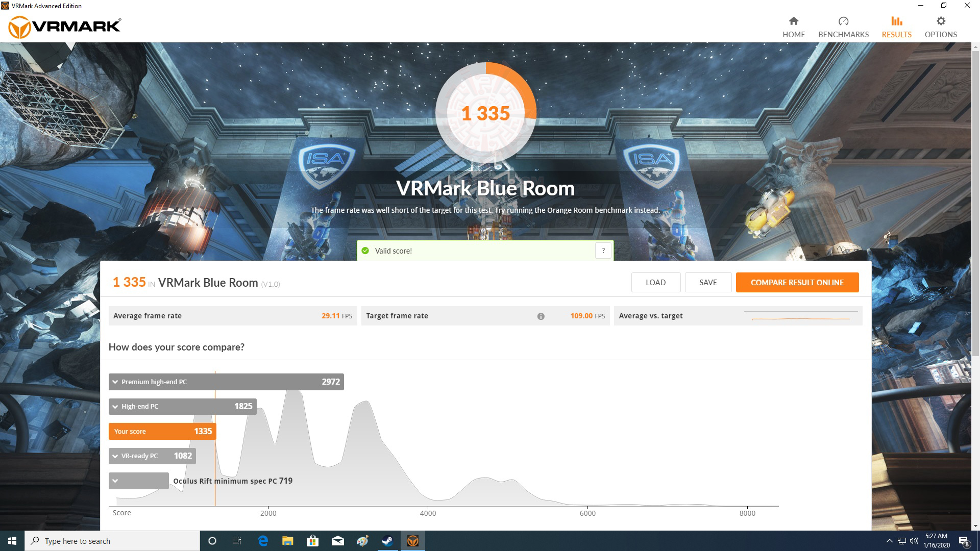Viewport: 980px width, 551px height.
Task: Expand the Oculus Rift minimum spec PC entry
Action: 115,480
